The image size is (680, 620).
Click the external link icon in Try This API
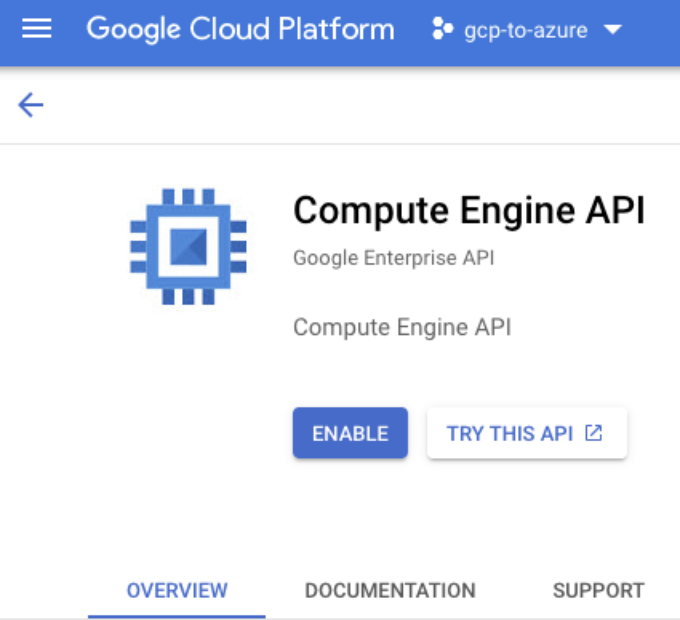(x=593, y=433)
